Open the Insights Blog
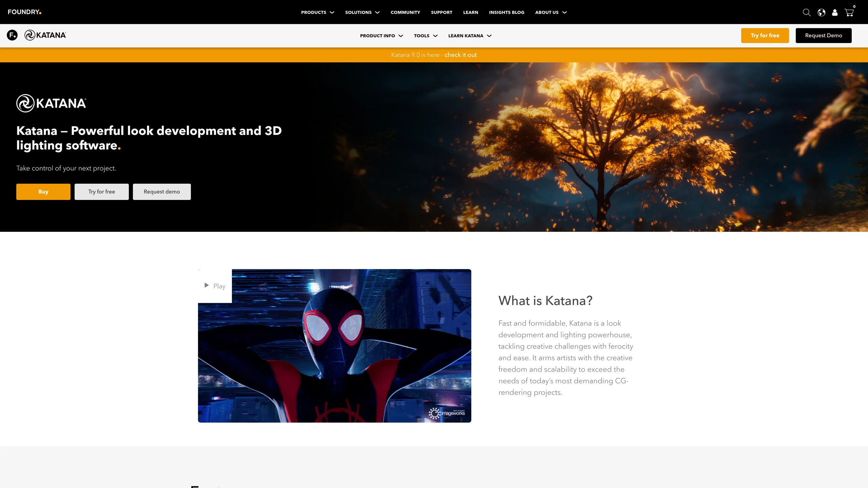Screen dimensions: 868x488 click(507, 12)
